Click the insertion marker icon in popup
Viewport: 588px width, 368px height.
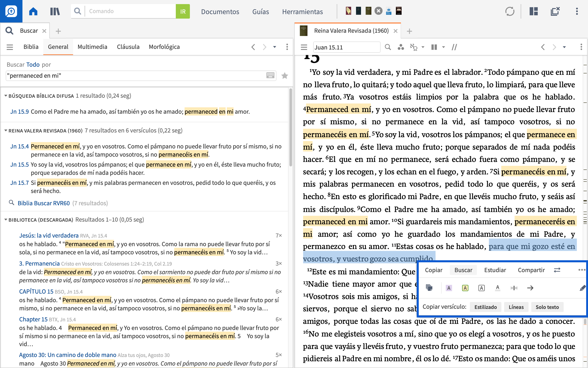[x=514, y=288]
